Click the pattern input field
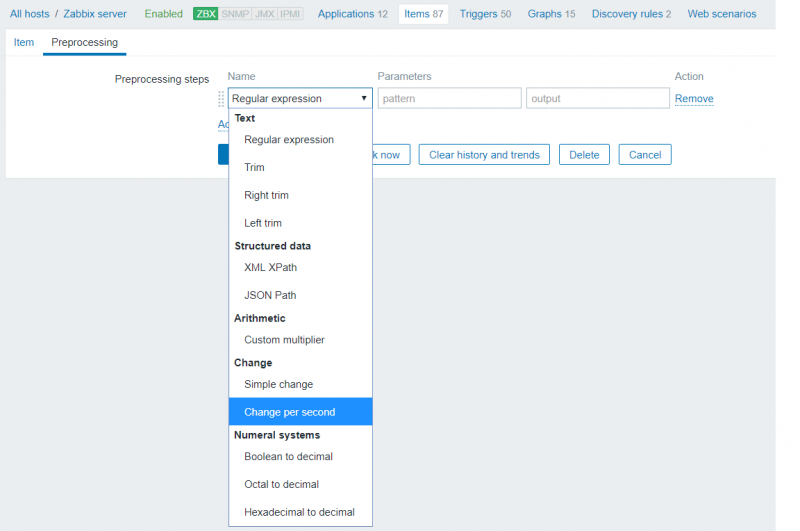This screenshot has height=531, width=800. (449, 98)
